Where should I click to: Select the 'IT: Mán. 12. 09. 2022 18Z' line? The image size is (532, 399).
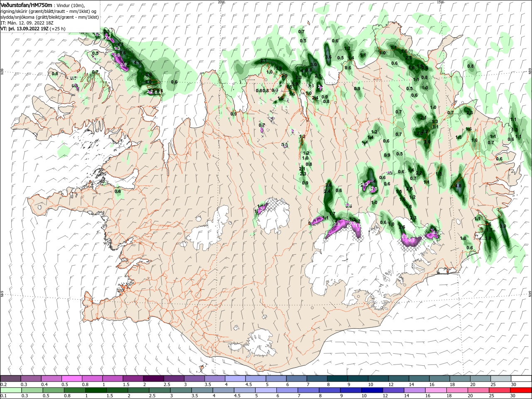pos(27,23)
